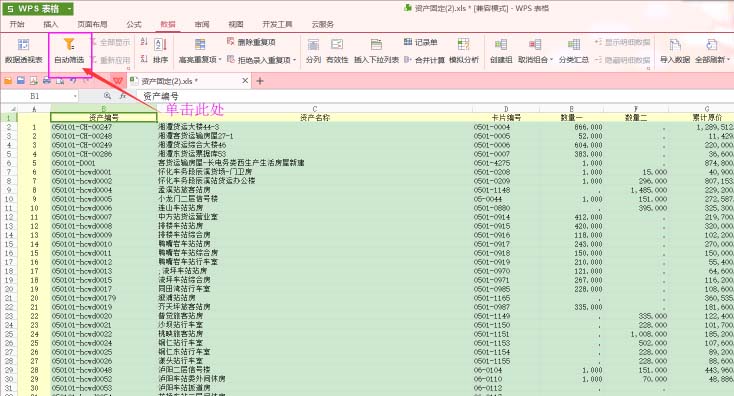This screenshot has width=734, height=396.
Task: Click the 全部显示 show all button
Action: coord(110,42)
